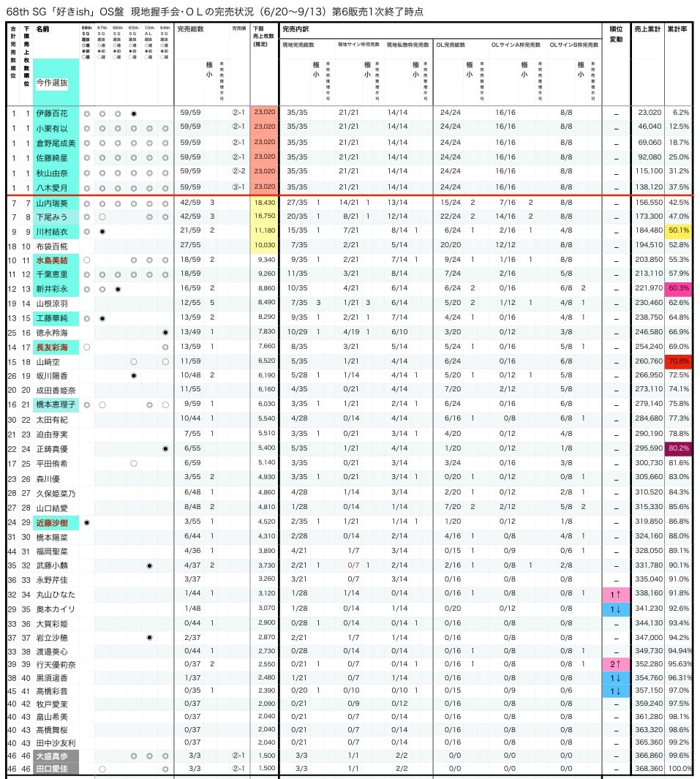This screenshot has height=779, width=700.
Task: Click the blue 1↓ cell in 奥本カイリ's row
Action: pyautogui.click(x=616, y=609)
